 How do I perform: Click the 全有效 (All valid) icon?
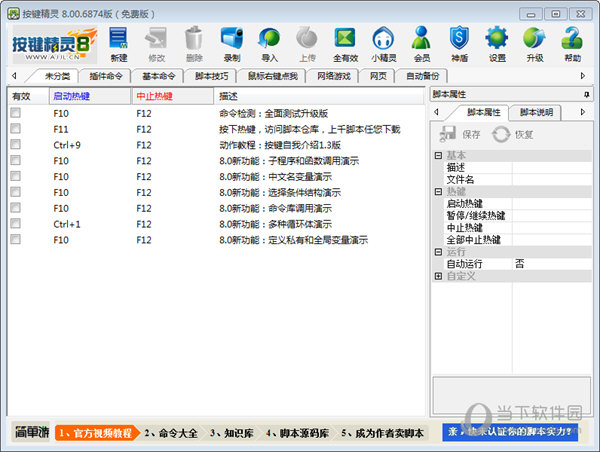pyautogui.click(x=345, y=44)
